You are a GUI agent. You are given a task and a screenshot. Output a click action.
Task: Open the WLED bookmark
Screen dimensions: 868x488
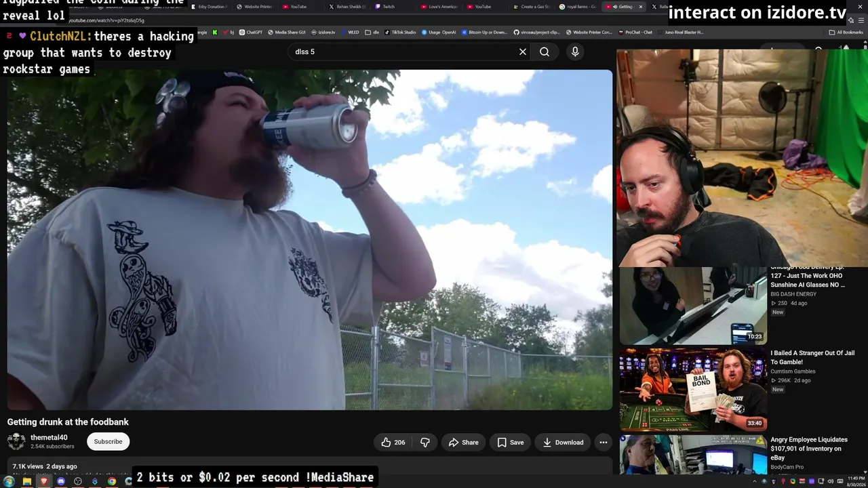tap(350, 32)
